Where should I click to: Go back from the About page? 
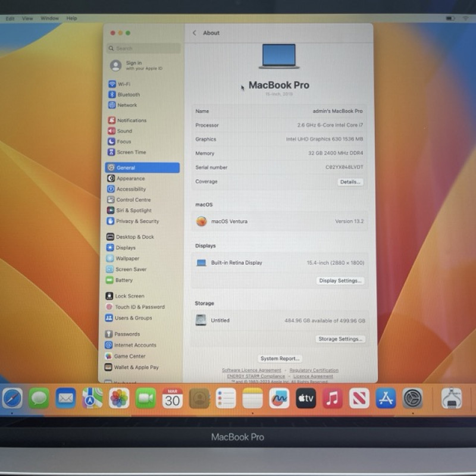[195, 33]
